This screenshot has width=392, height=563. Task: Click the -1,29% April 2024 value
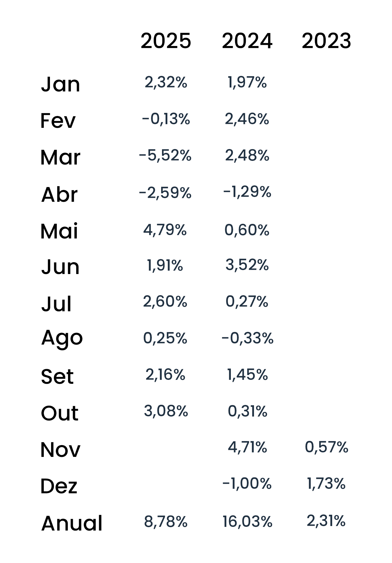pos(247,192)
